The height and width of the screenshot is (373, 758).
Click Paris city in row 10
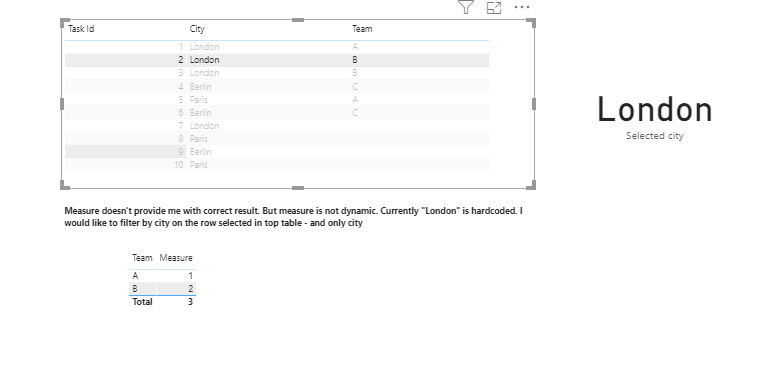click(x=199, y=165)
